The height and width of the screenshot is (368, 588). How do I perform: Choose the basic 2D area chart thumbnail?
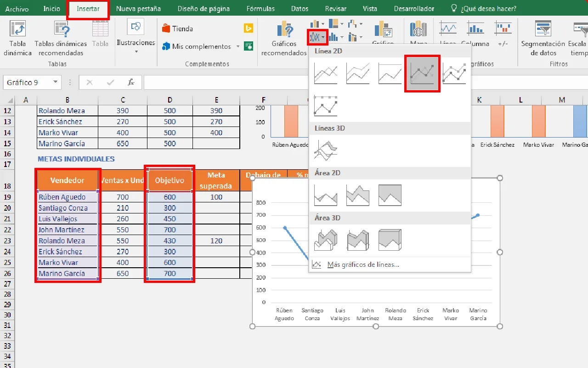pos(326,195)
